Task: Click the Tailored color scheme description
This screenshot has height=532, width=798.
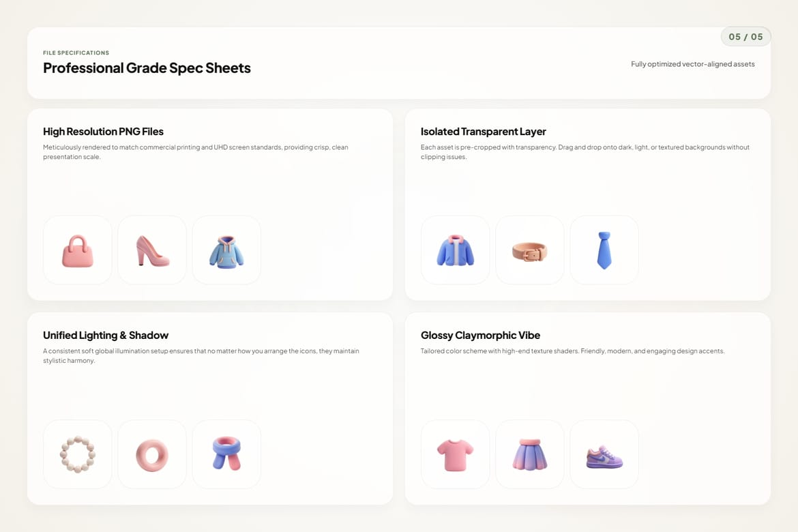Action: tap(572, 351)
